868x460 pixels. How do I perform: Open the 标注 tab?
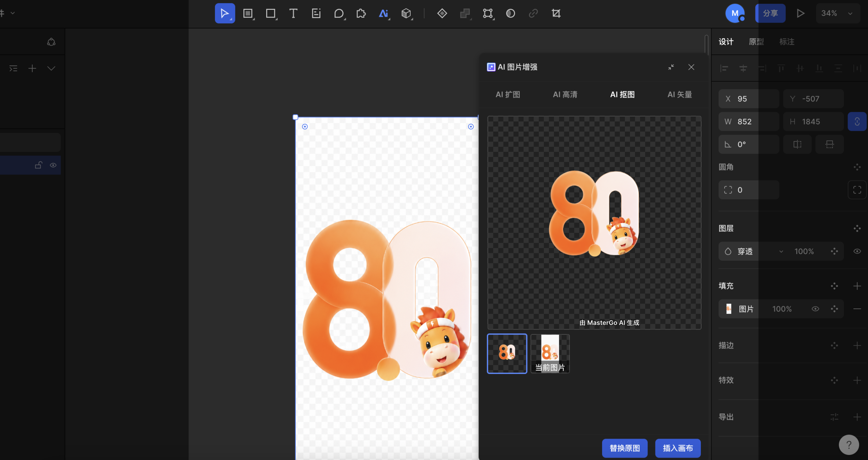(787, 42)
